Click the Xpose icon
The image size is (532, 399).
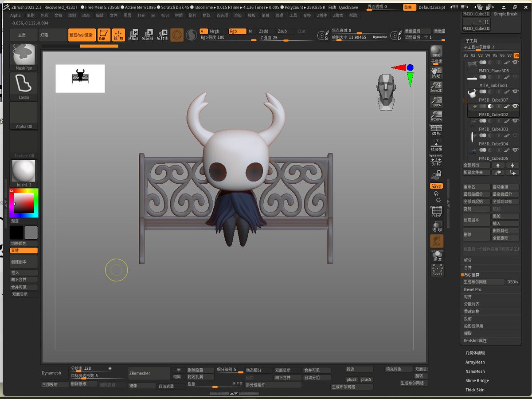[x=437, y=270]
